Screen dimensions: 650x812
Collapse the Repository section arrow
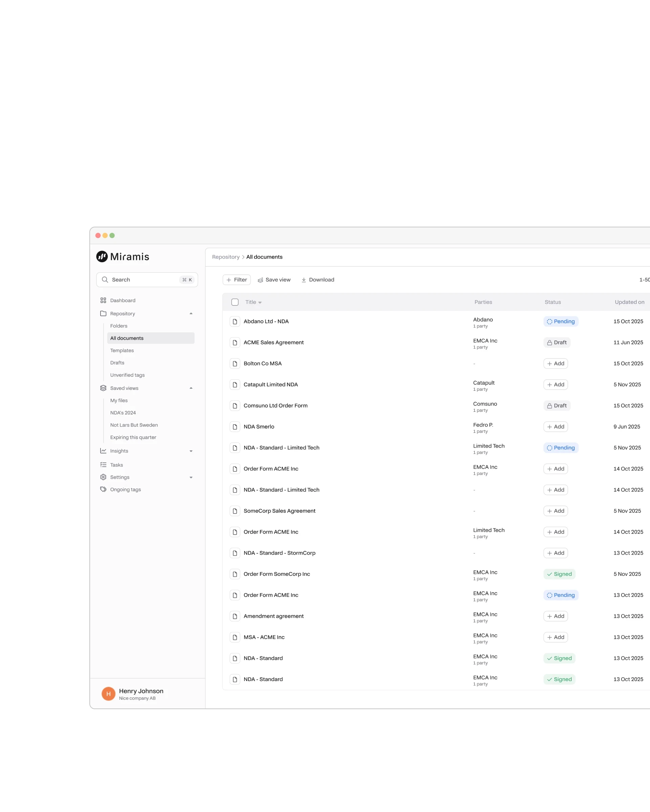tap(191, 313)
